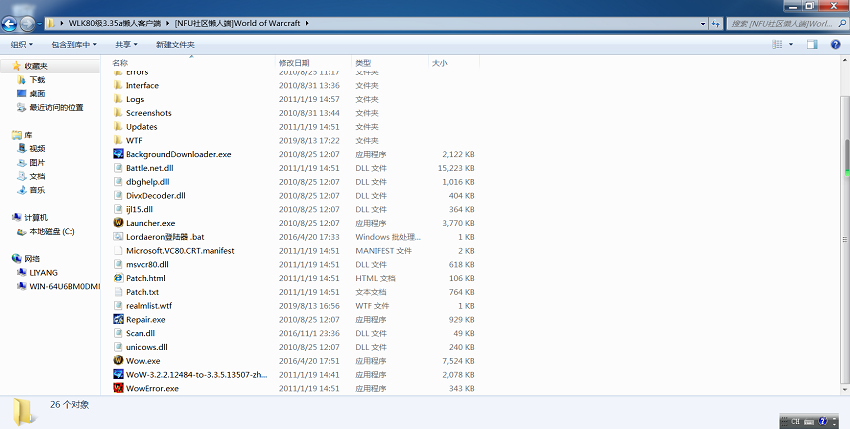
Task: Open address bar history dropdown
Action: pos(703,23)
